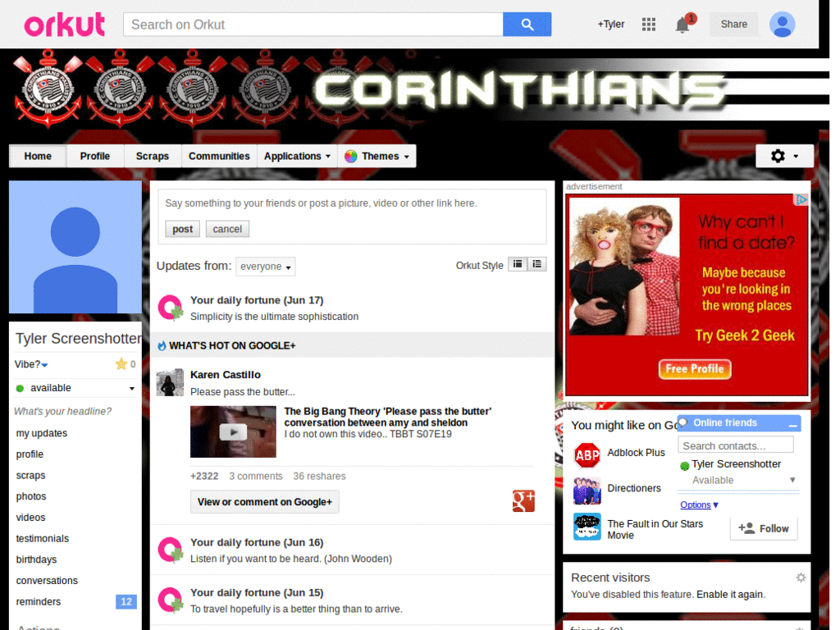Click the Share button
Image resolution: width=840 pixels, height=630 pixels.
pos(733,24)
